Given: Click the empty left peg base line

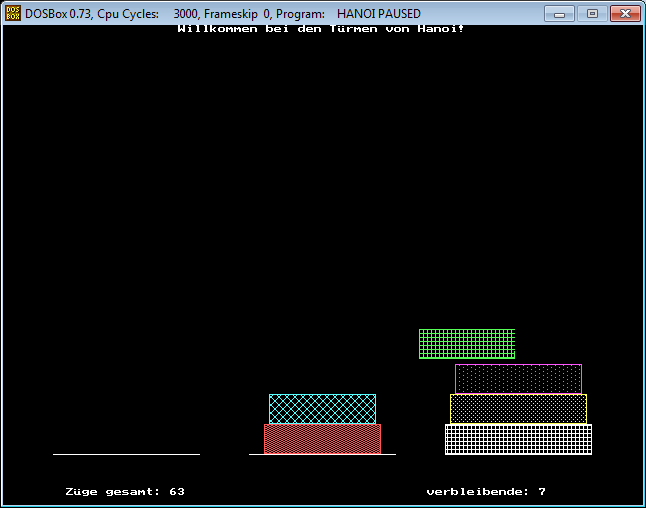Looking at the screenshot, I should (x=126, y=455).
